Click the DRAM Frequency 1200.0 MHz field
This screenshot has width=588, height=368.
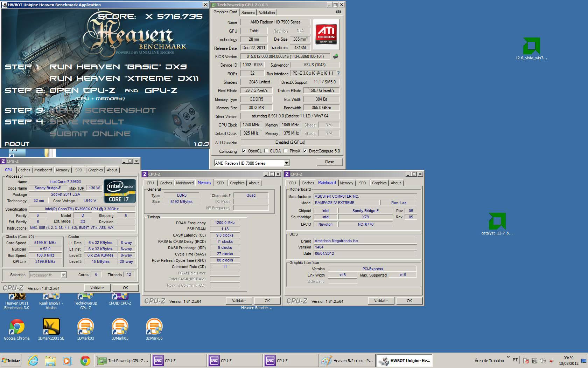pos(225,223)
